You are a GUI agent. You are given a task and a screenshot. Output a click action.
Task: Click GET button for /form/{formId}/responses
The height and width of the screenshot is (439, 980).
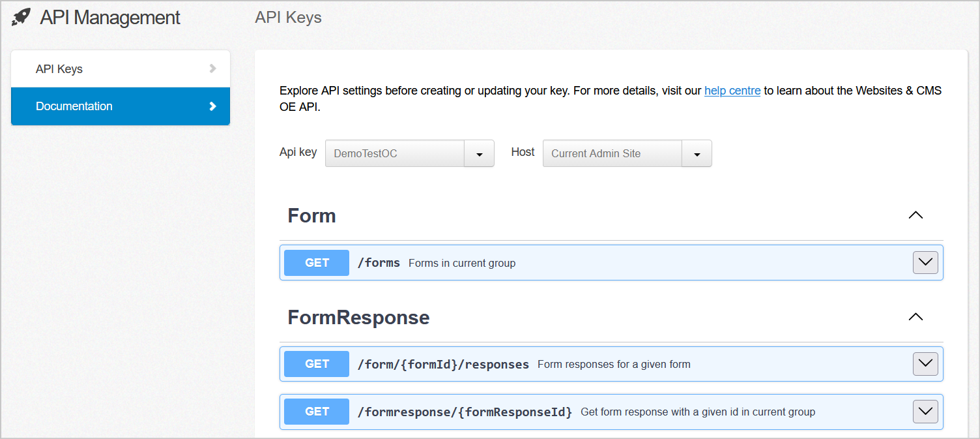317,364
